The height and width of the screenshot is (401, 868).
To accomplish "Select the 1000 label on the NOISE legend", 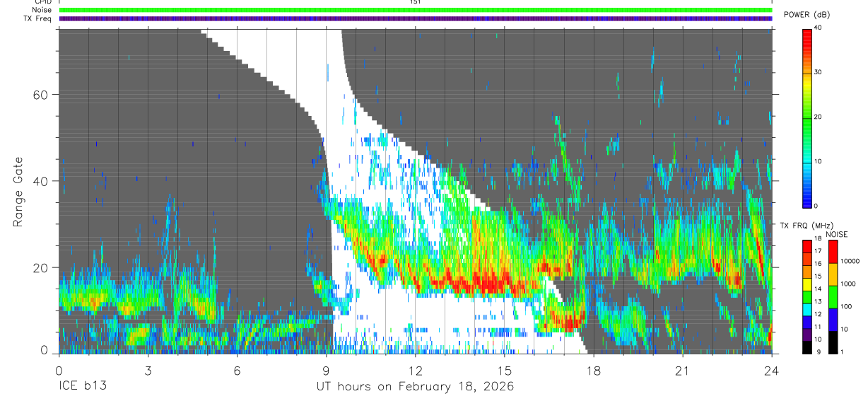I will 848,284.
